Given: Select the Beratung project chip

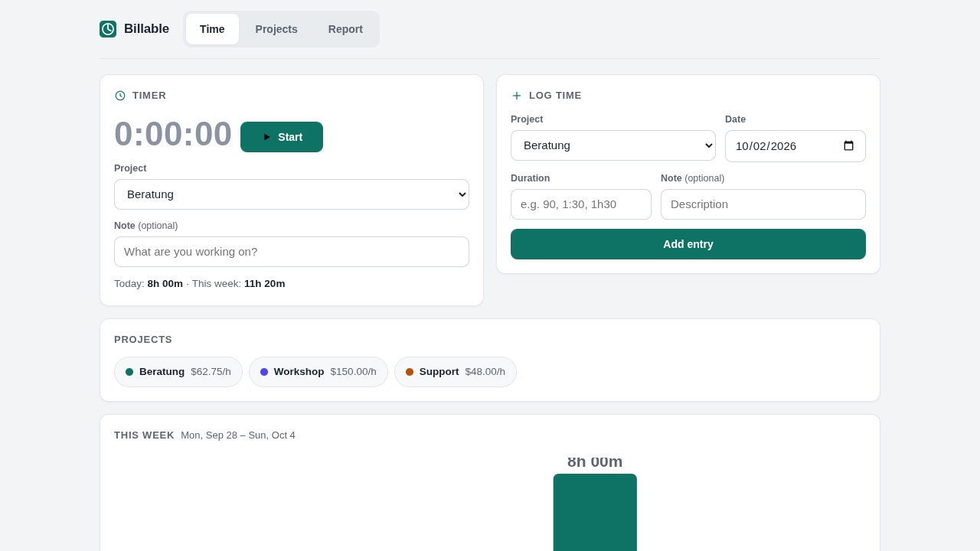Looking at the screenshot, I should [x=178, y=372].
